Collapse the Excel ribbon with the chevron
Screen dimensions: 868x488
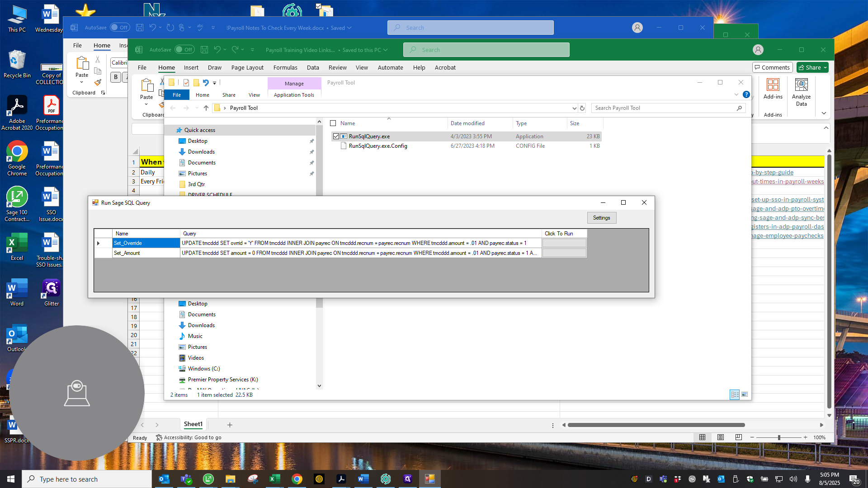[823, 113]
